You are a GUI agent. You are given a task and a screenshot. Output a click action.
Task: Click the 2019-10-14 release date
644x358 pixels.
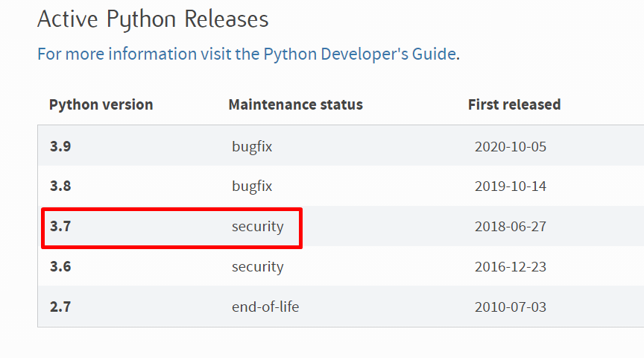(511, 186)
